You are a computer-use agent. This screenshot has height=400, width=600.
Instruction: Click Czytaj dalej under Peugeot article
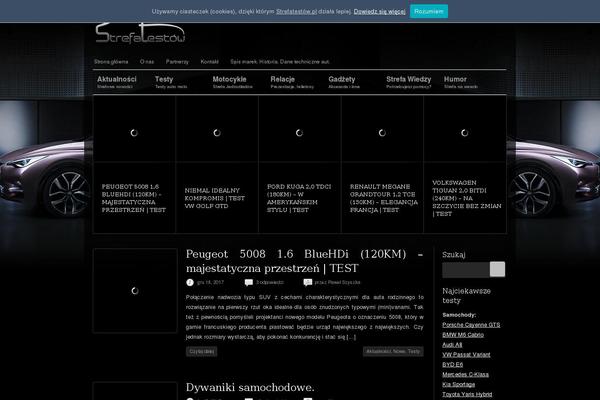pos(202,351)
